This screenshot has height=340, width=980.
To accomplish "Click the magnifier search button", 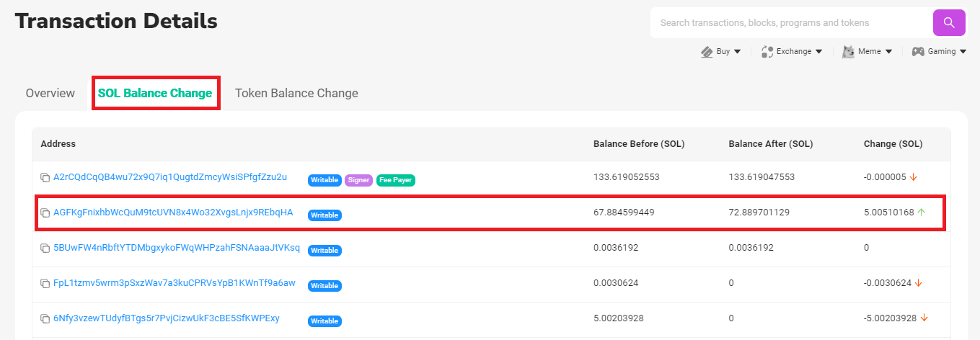I will click(x=949, y=23).
